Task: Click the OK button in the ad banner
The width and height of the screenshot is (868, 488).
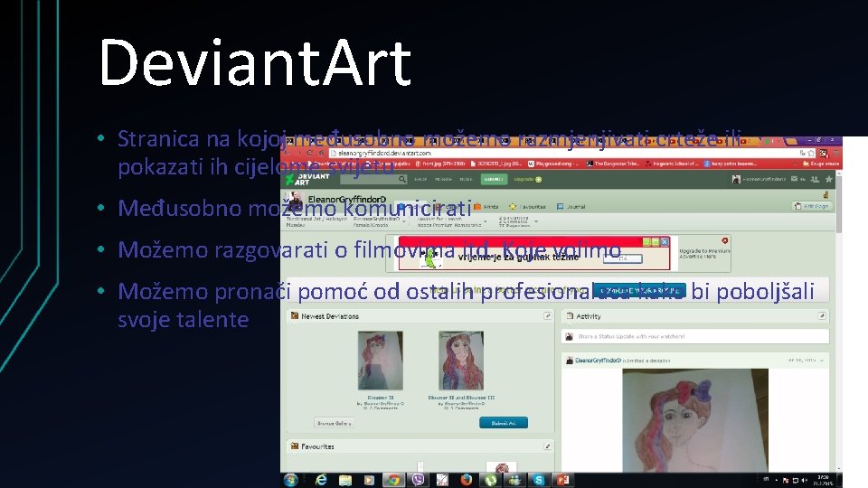Action: click(623, 258)
